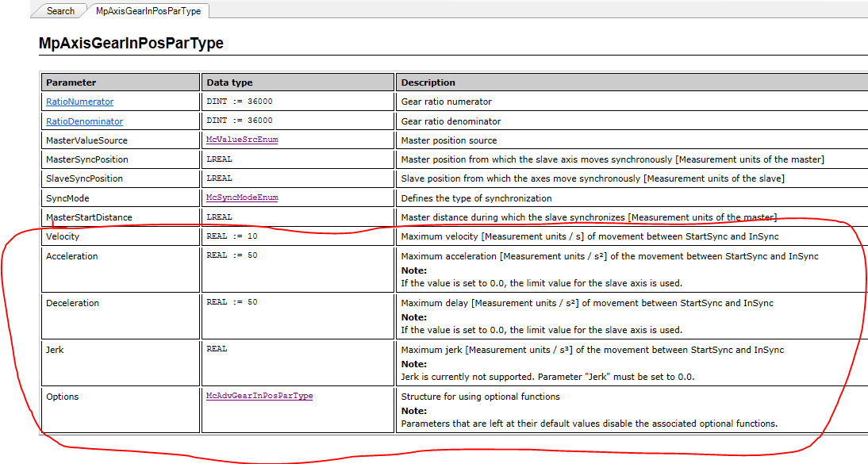Select the Acceleration parameter cell
Viewport: 868px width, 464px height.
click(x=120, y=270)
